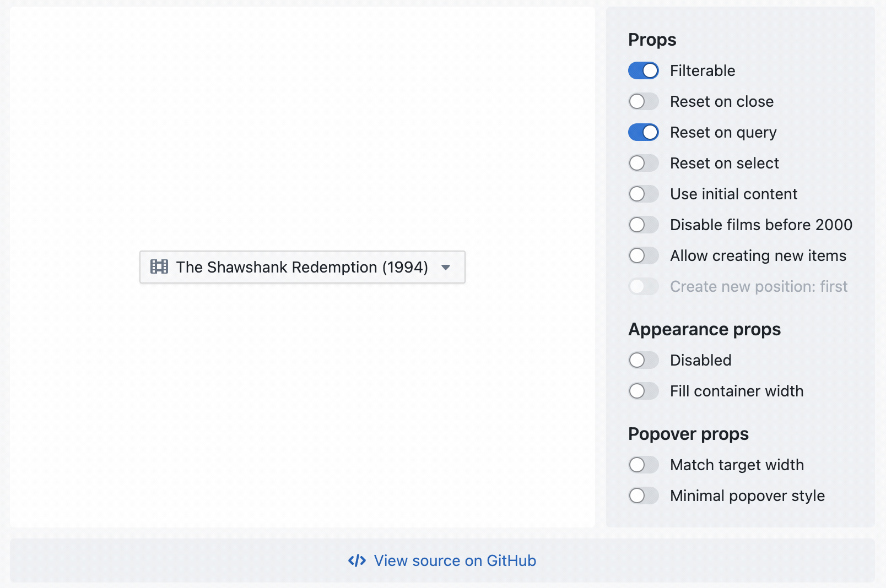The image size is (886, 588).
Task: Open the Shawshank Redemption film dropdown
Action: coord(302,267)
